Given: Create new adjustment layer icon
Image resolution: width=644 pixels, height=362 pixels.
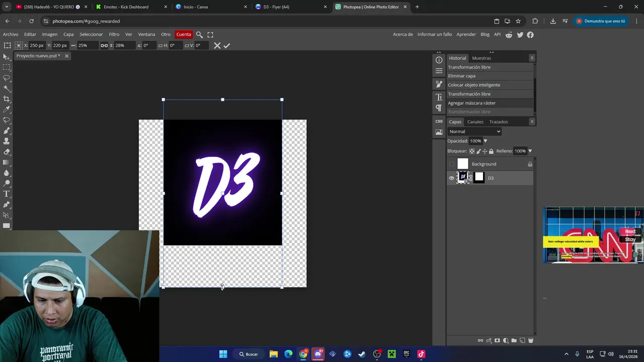Looking at the screenshot, I should click(506, 340).
